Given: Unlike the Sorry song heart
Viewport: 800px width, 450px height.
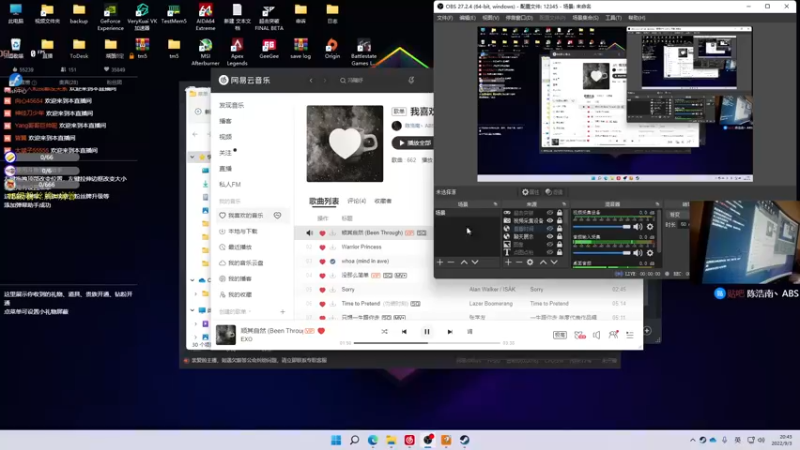Looking at the screenshot, I should [322, 290].
